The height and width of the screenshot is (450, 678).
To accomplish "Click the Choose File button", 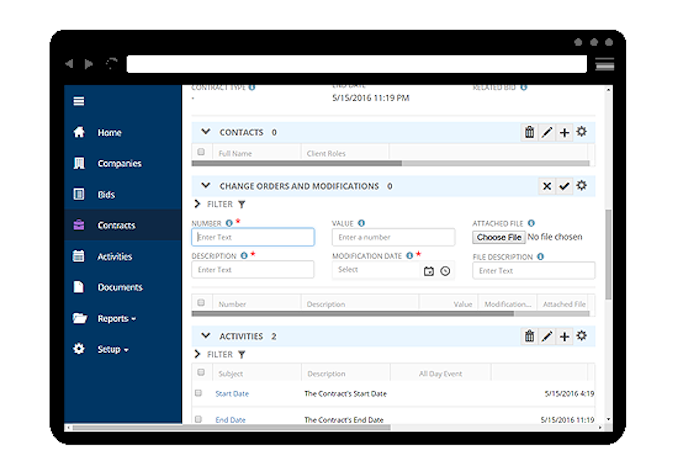I will click(499, 237).
